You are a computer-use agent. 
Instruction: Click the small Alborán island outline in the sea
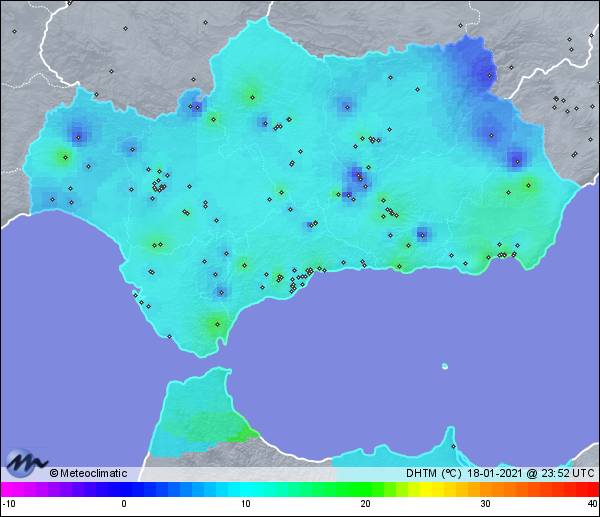445,366
